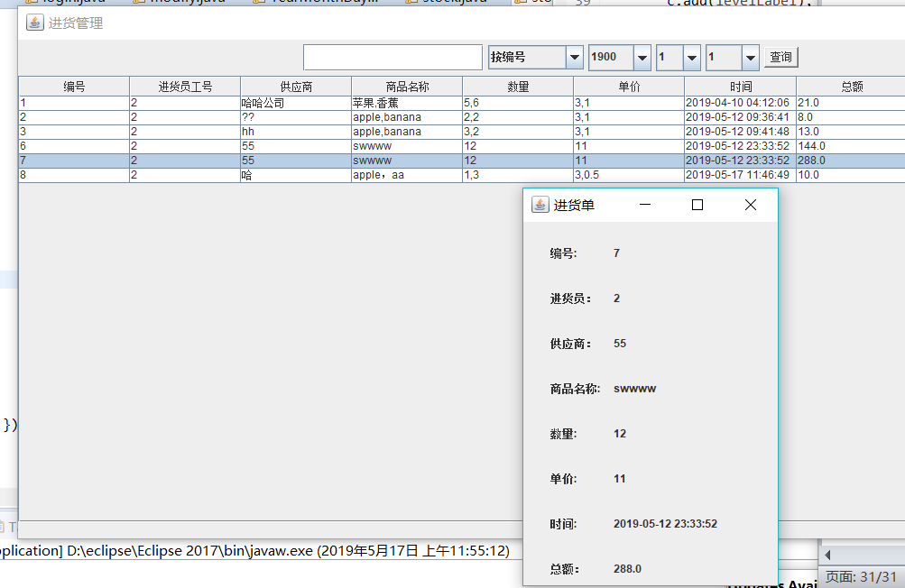Click the total cell 144.0

point(851,146)
